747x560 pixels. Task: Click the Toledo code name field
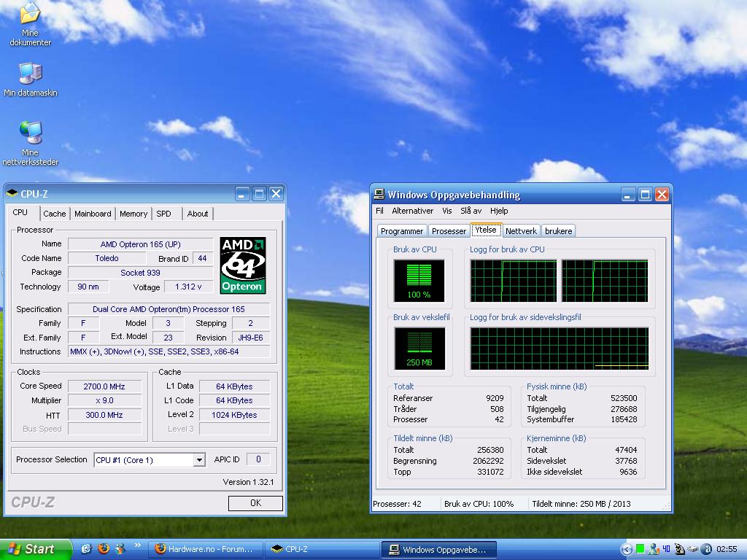point(107,258)
